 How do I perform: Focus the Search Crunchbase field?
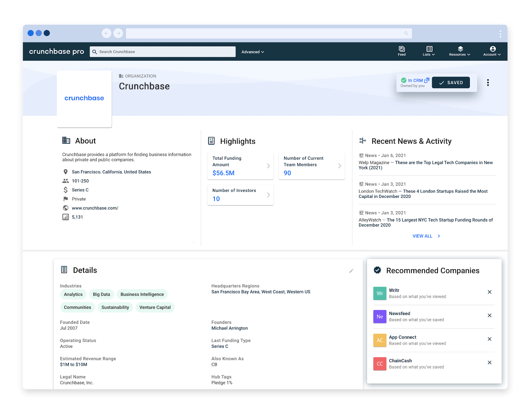point(163,52)
